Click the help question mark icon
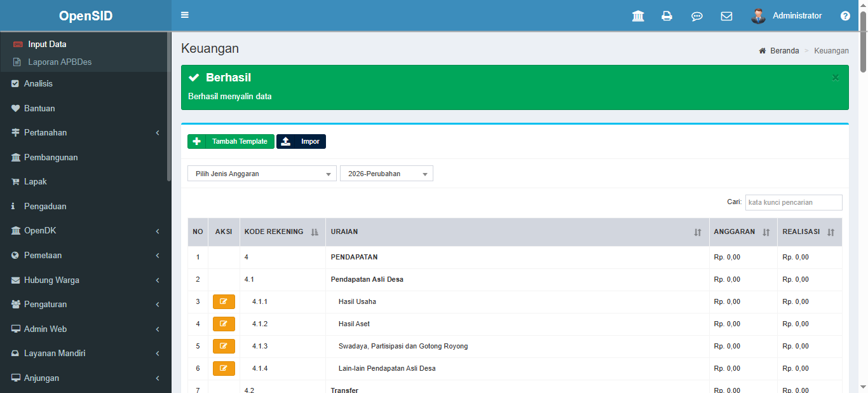The height and width of the screenshot is (393, 868). 845,16
